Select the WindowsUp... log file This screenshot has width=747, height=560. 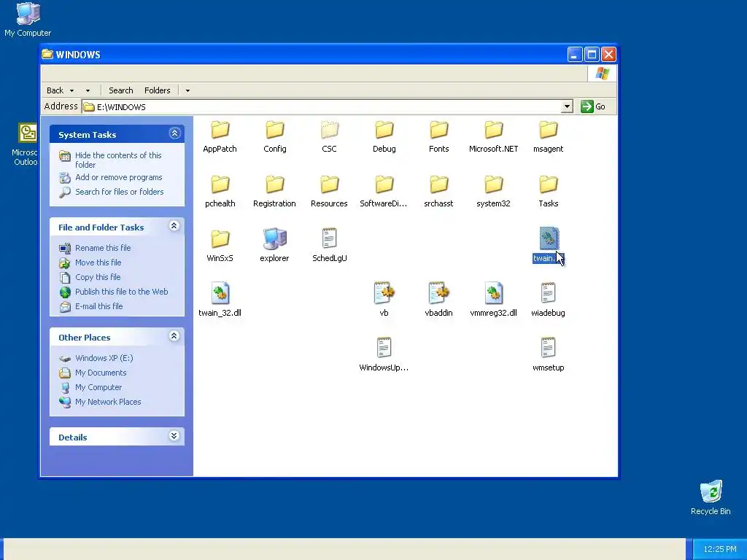384,355
